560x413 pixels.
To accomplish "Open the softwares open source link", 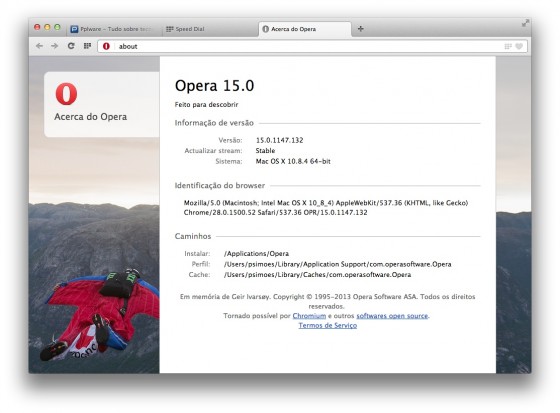I will tap(392, 316).
